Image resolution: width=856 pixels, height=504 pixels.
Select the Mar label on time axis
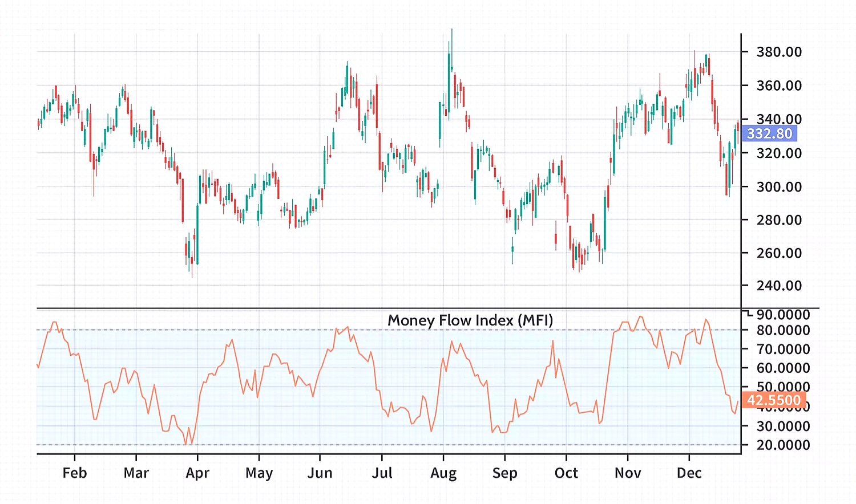click(136, 473)
